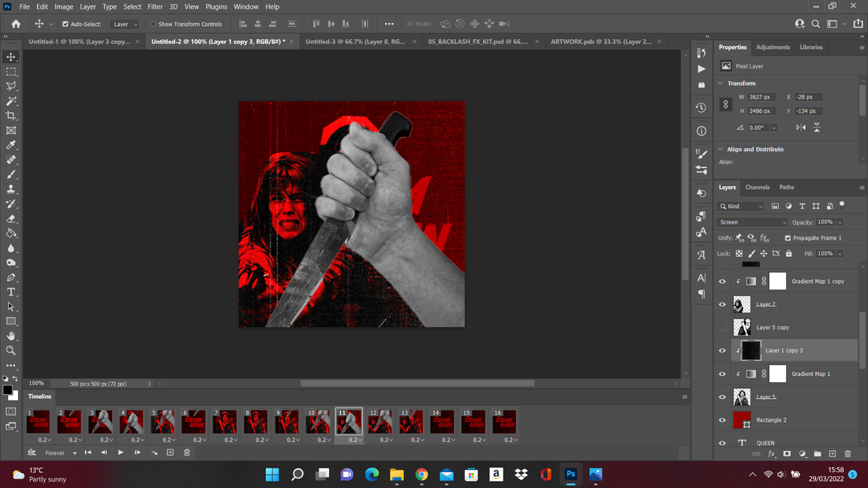
Task: Click the Home button in options bar
Action: 16,24
